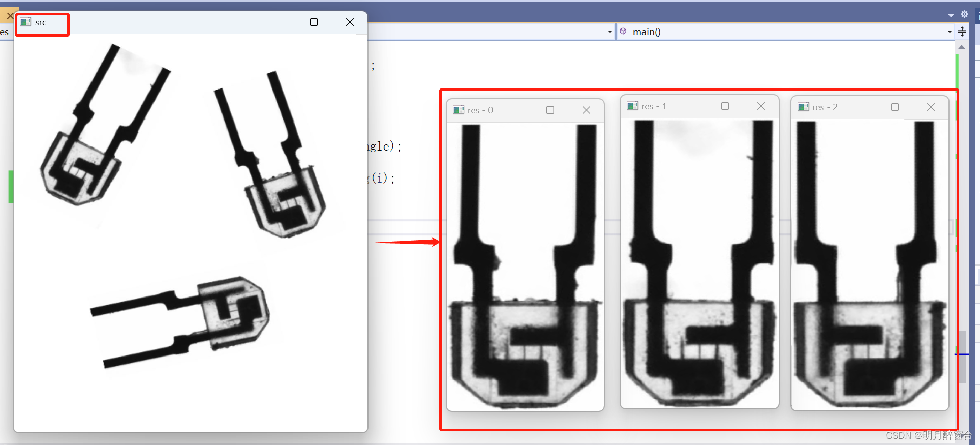Open the scope dropdown left of main()
Viewport: 980px width, 445px height.
(x=610, y=32)
